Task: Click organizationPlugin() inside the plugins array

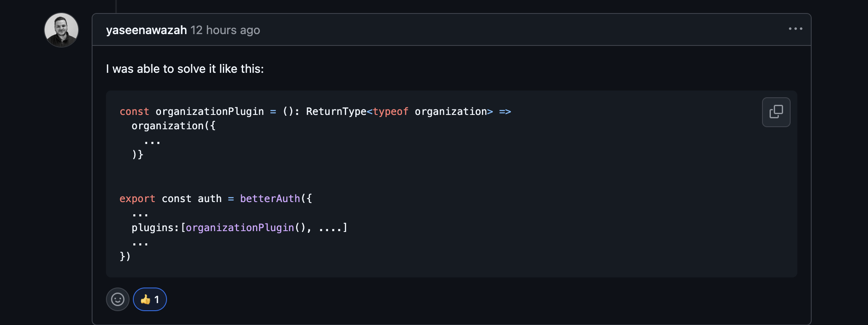Action: (x=240, y=228)
